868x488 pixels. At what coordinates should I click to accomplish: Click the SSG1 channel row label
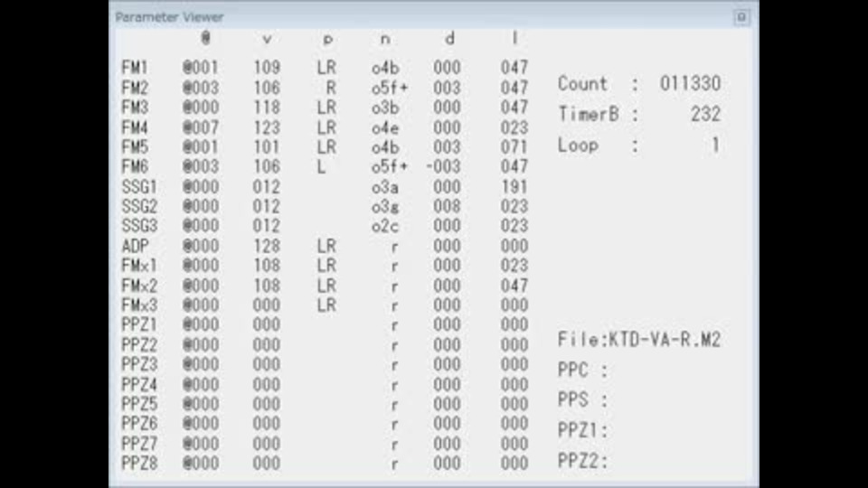point(139,186)
